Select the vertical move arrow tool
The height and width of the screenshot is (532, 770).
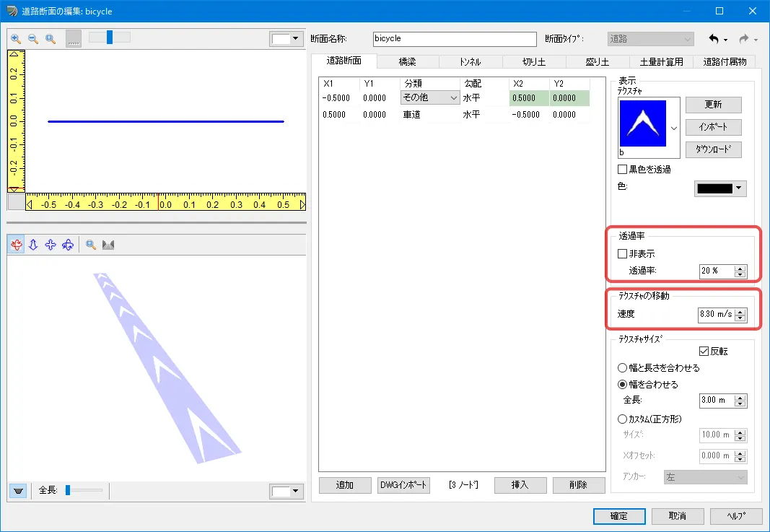[33, 245]
